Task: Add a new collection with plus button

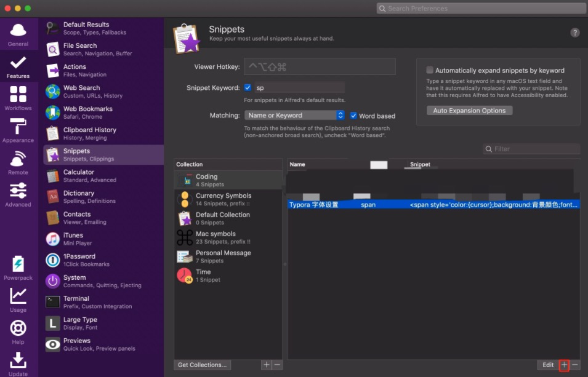Action: coord(266,365)
